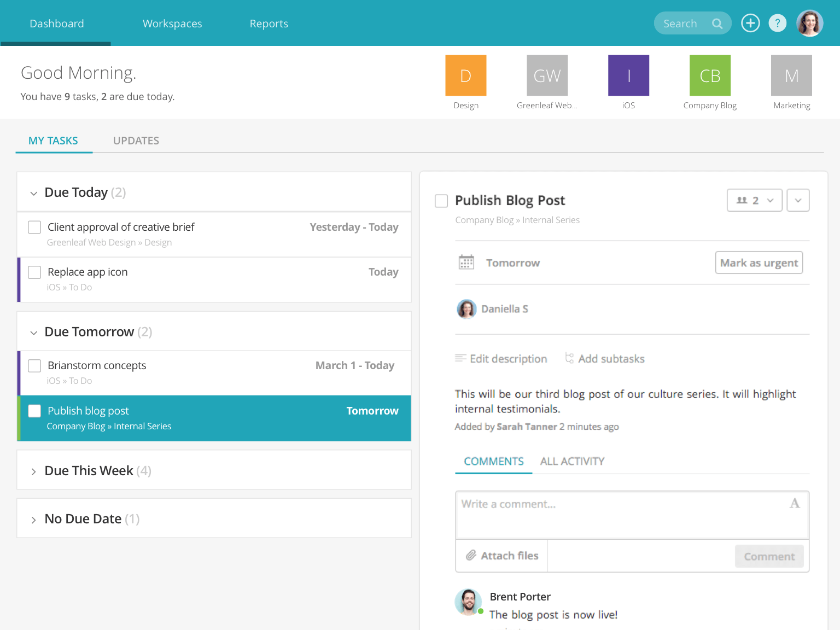Click the search magnifier icon
The width and height of the screenshot is (840, 630).
point(717,24)
